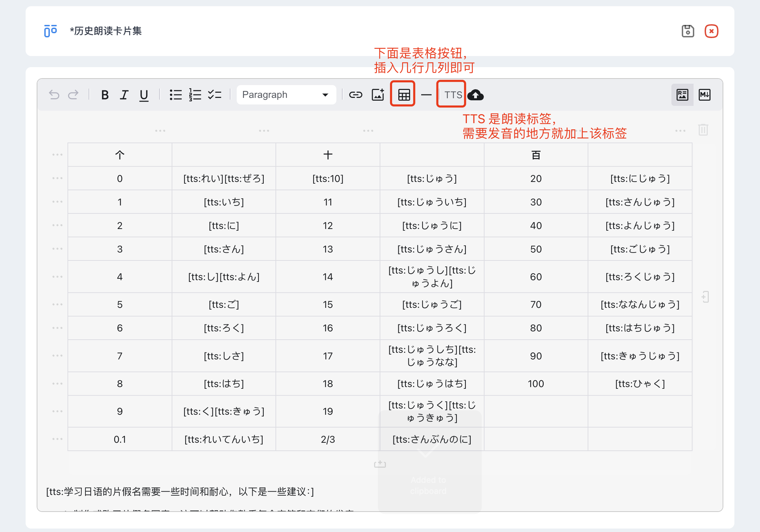Click the cell with value 100
760x532 pixels.
[x=536, y=384]
